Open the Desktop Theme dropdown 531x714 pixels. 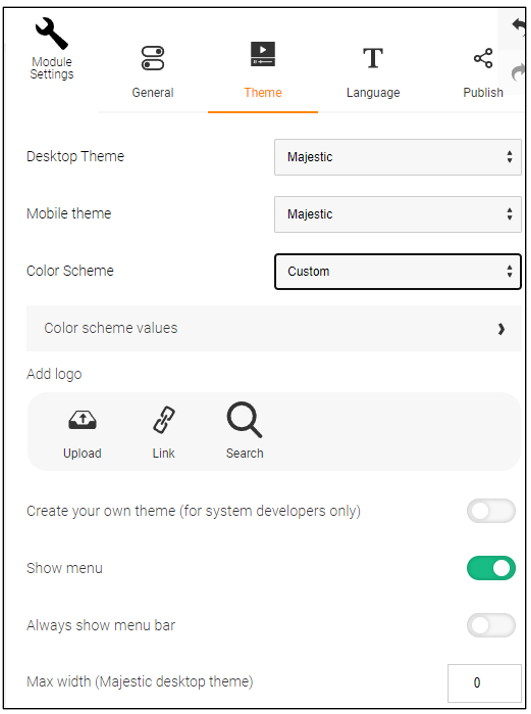click(x=398, y=157)
